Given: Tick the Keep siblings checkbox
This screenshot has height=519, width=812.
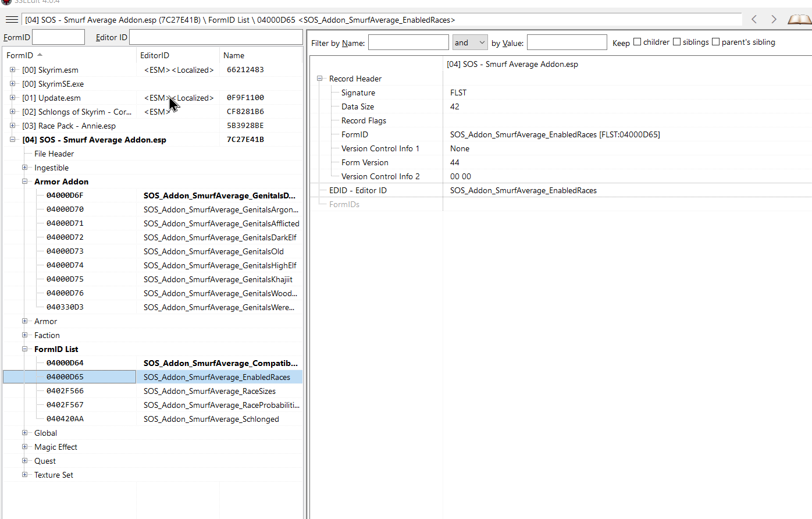Looking at the screenshot, I should 676,42.
